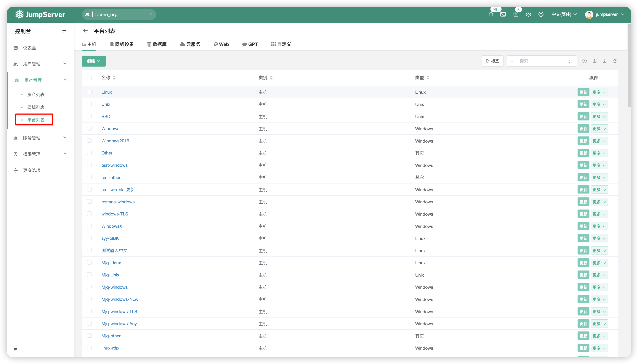Screen dimensions: 638x364
Task: Open the 标签 filter button
Action: pyautogui.click(x=492, y=61)
